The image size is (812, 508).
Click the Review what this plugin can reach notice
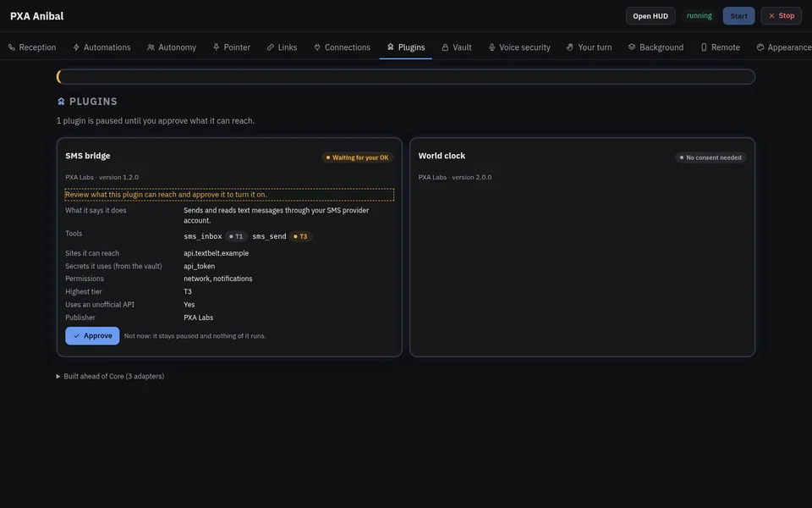[229, 195]
